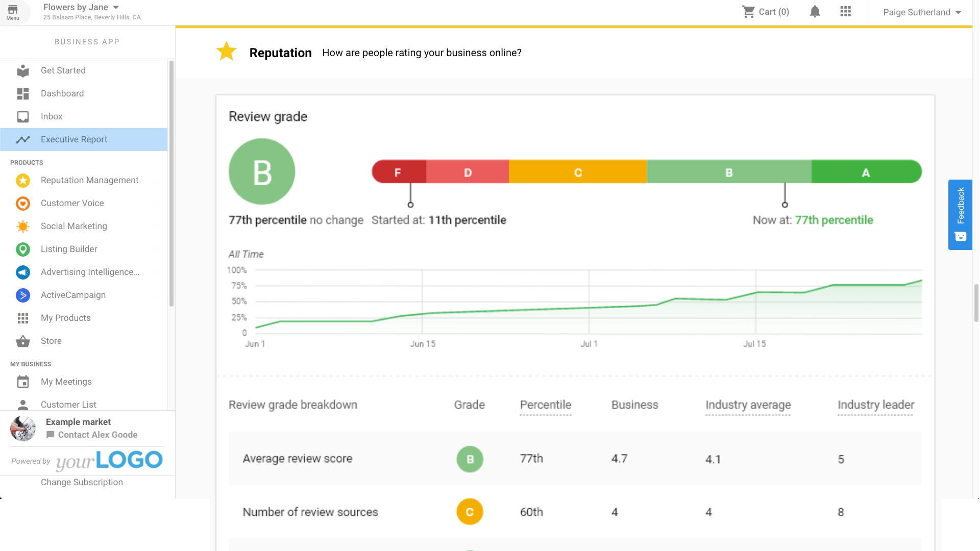Click the 'Jul 15' chart axis label
The image size is (980, 551).
754,344
